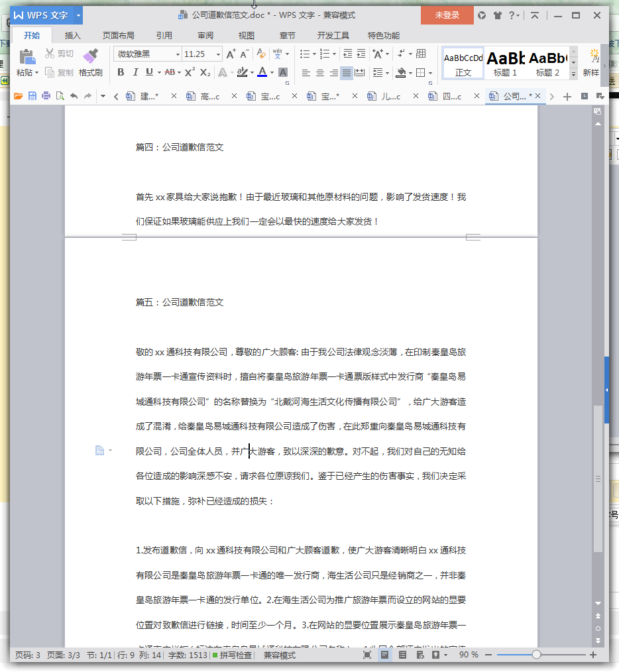The height and width of the screenshot is (672, 619).
Task: Zoom in with the plus button
Action: tap(593, 654)
